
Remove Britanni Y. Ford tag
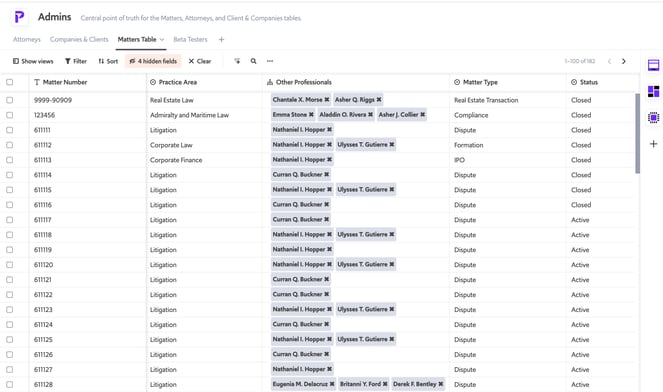point(385,384)
